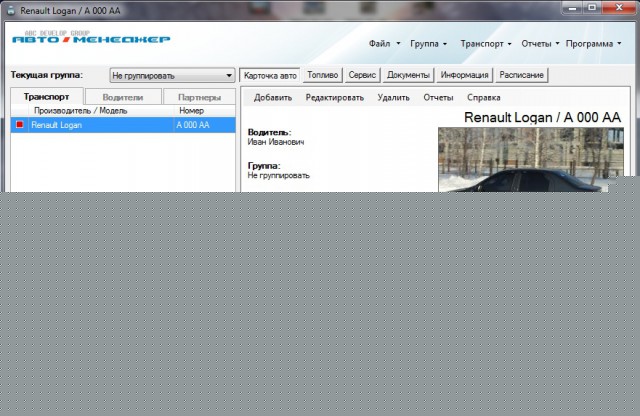Switch to the Водители list tab

click(123, 98)
